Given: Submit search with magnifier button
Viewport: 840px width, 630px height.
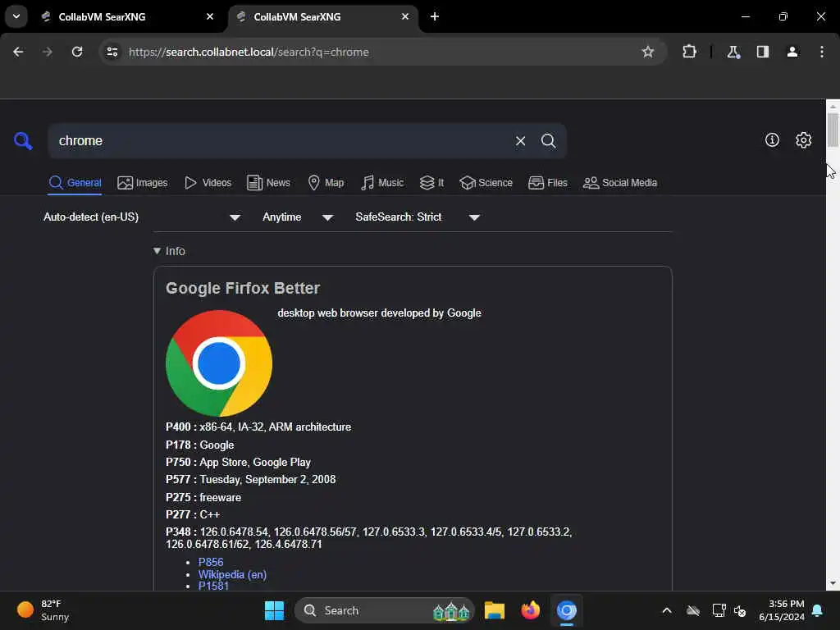Looking at the screenshot, I should pyautogui.click(x=548, y=141).
